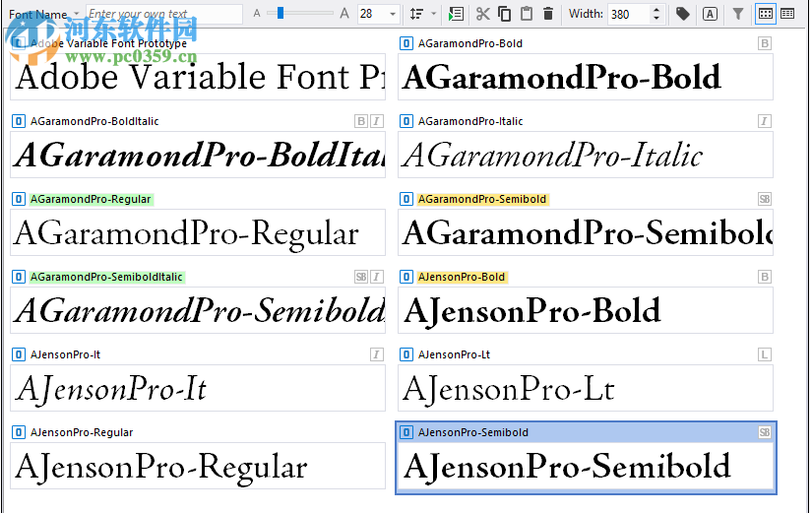Switch to the detailed list view button

point(787,14)
